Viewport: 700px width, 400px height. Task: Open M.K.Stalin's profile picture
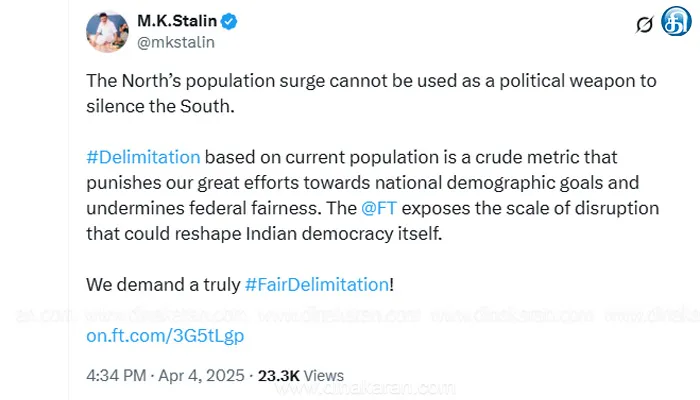pyautogui.click(x=108, y=32)
